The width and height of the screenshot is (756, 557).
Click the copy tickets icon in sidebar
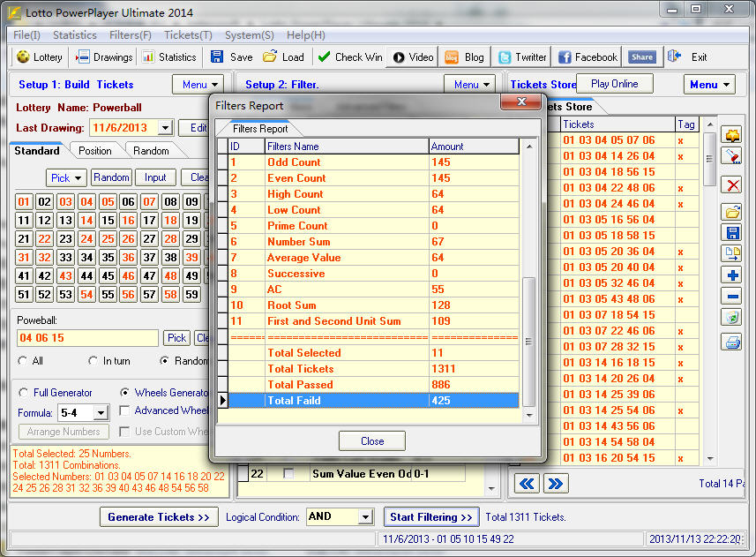732,253
